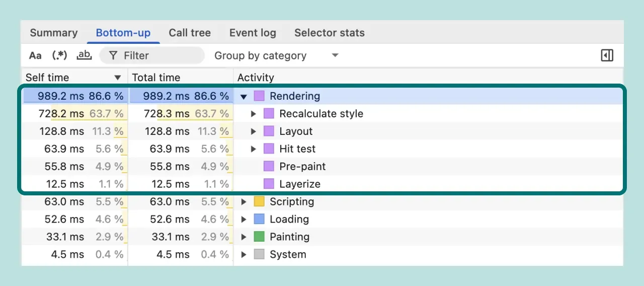Viewport: 644px width, 286px height.
Task: Click the green Painting color square
Action: pyautogui.click(x=259, y=237)
